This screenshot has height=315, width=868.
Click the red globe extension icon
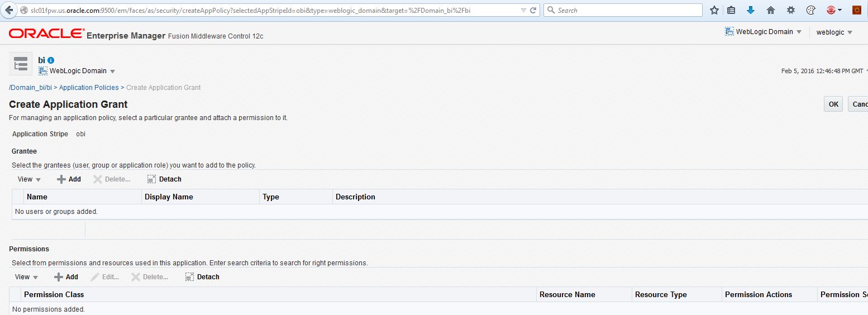(831, 10)
